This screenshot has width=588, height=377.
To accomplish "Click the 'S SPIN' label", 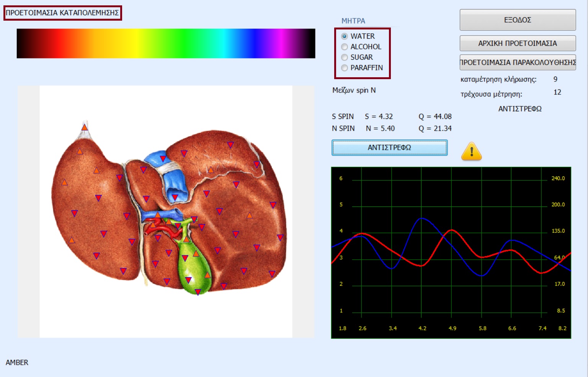I will point(343,116).
